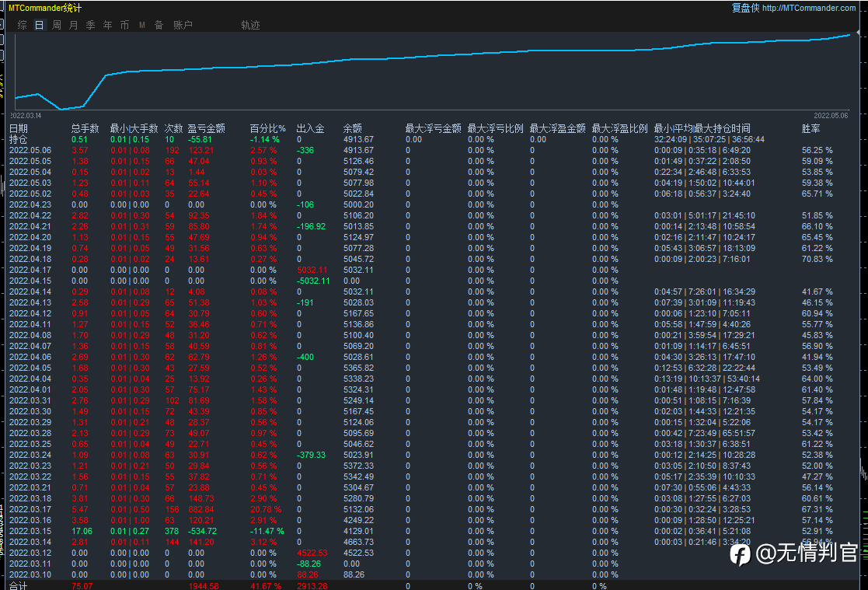Switch to the 综 summary tab

click(22, 25)
